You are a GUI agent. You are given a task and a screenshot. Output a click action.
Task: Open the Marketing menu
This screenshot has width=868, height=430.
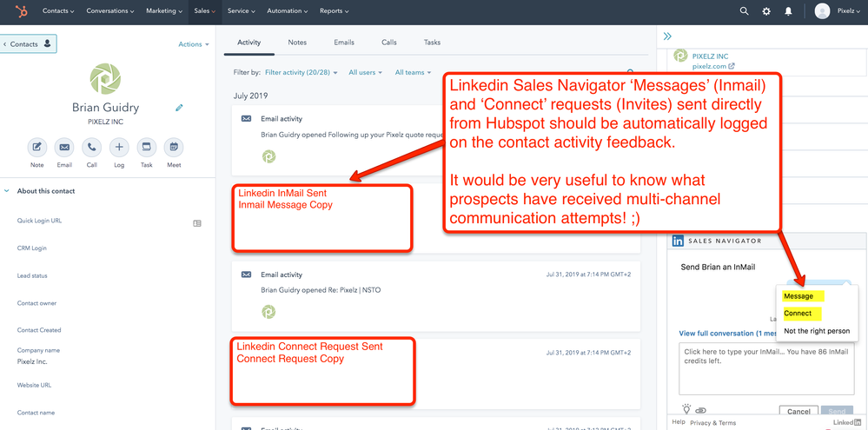tap(164, 11)
